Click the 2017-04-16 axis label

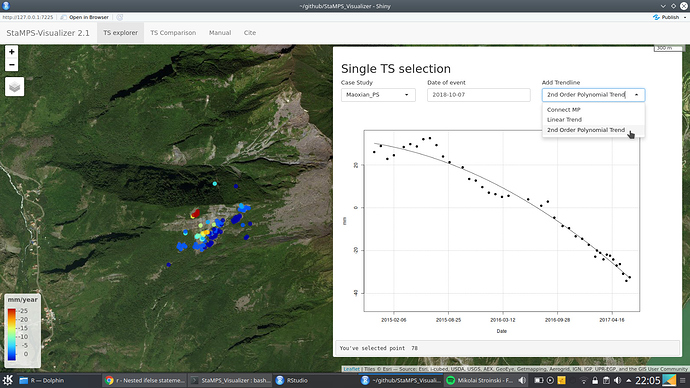tap(612, 320)
